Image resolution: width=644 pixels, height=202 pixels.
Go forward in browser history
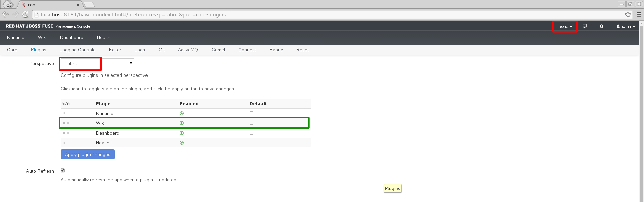[x=16, y=14]
